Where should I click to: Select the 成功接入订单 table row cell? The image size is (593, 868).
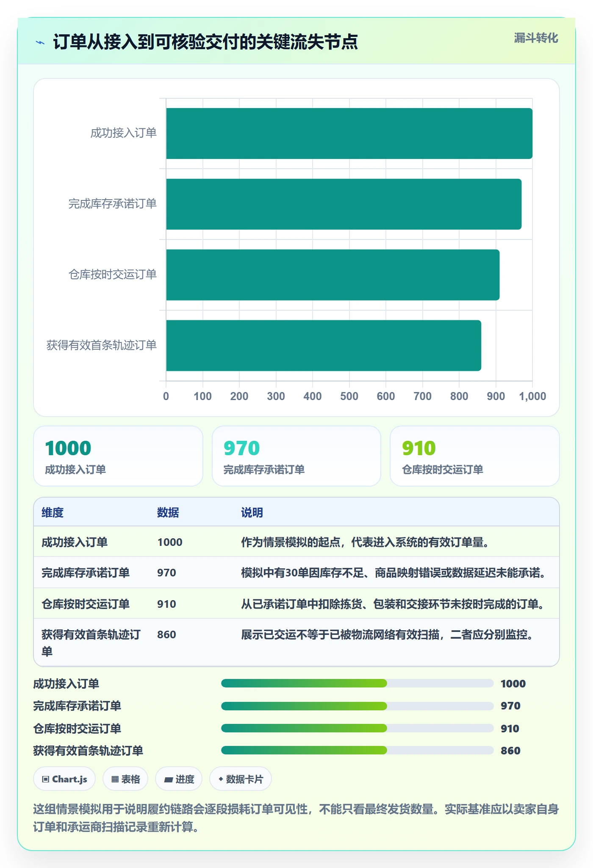(x=75, y=542)
